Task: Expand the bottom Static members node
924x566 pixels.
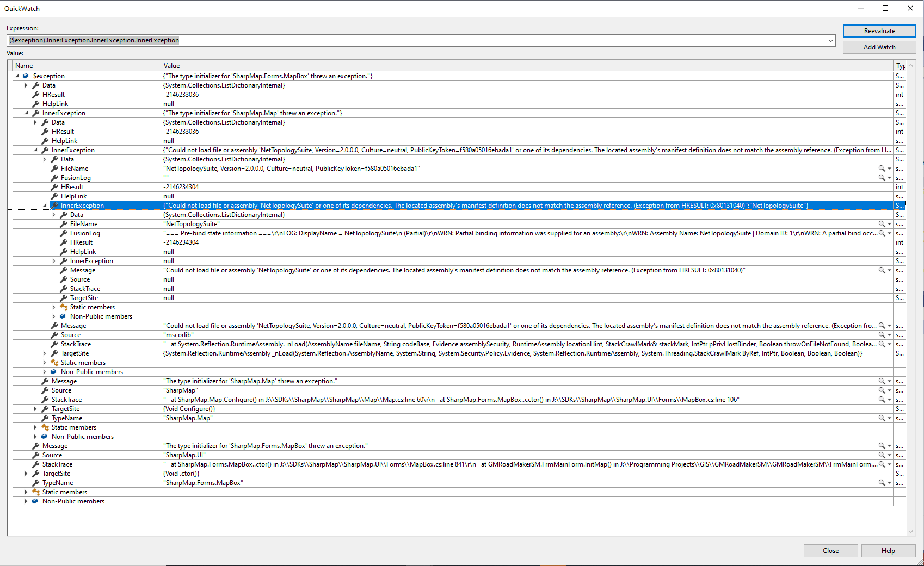Action: point(26,492)
